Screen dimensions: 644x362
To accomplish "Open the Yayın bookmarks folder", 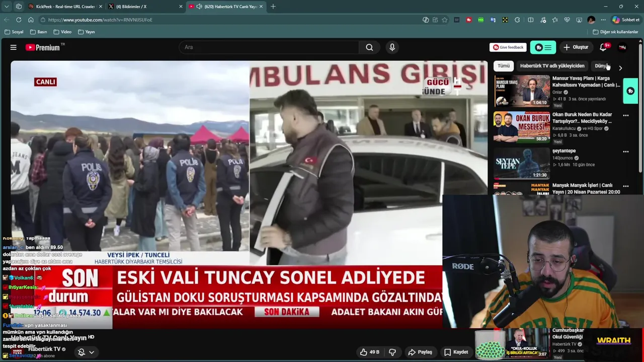I will tap(87, 32).
